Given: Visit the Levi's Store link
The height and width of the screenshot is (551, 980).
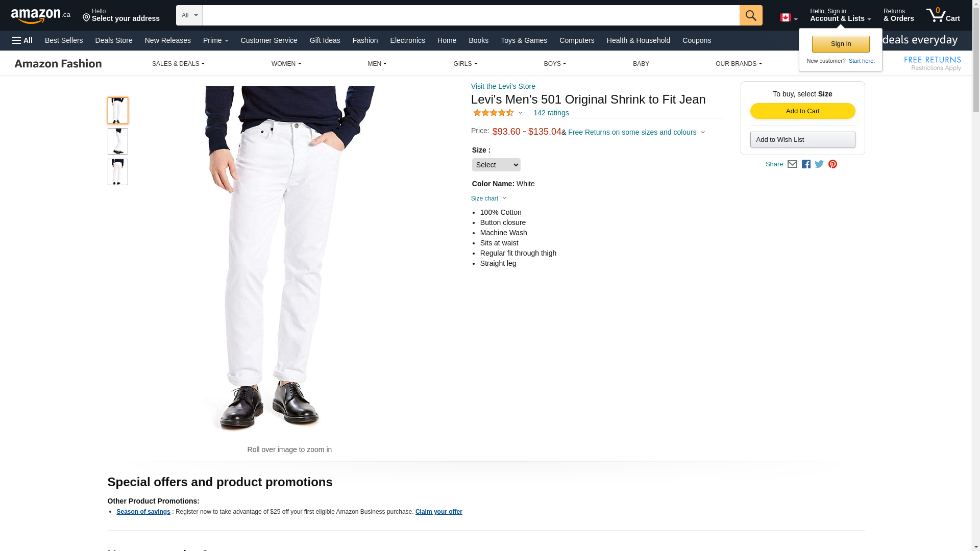Looking at the screenshot, I should pyautogui.click(x=503, y=86).
